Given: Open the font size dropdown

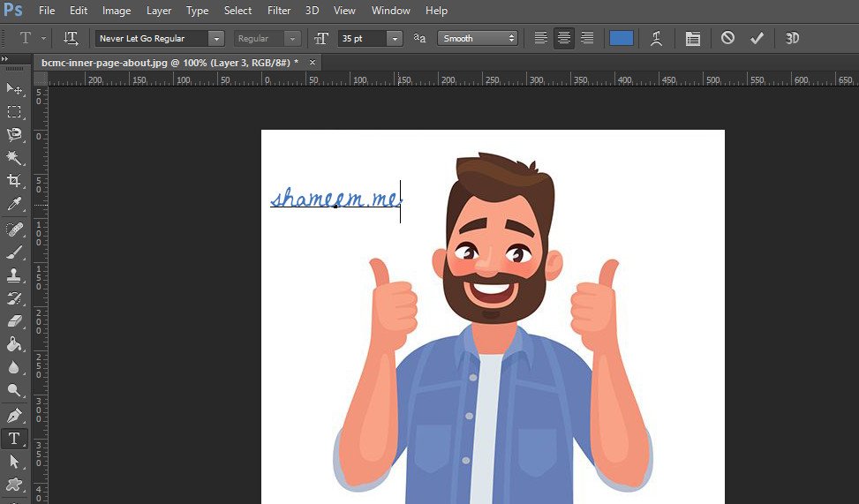Looking at the screenshot, I should coord(394,39).
